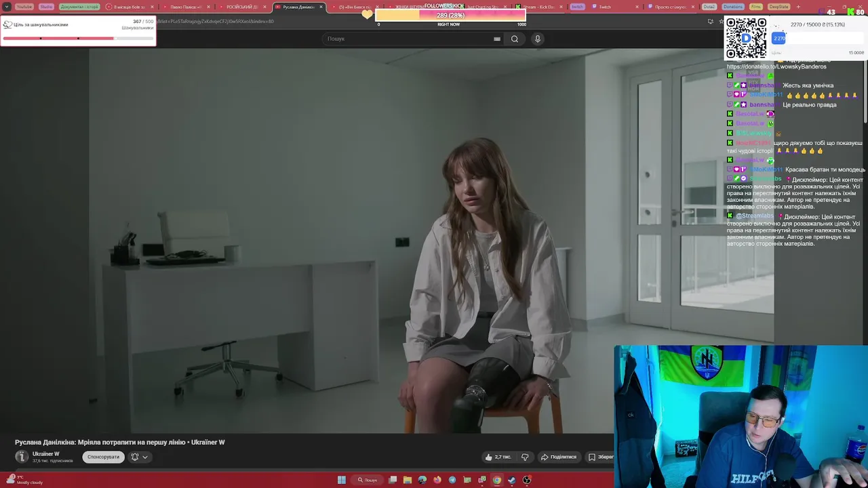Switch to the Dota2 browser tab
This screenshot has height=488, width=868.
(x=709, y=7)
